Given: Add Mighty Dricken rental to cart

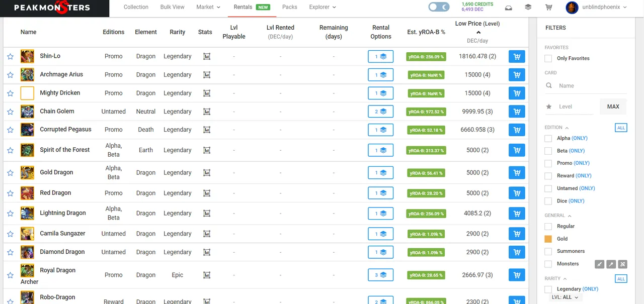Looking at the screenshot, I should (517, 93).
